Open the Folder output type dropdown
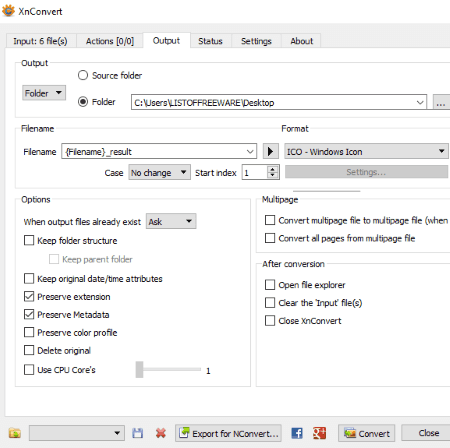This screenshot has height=448, width=450. pos(44,93)
